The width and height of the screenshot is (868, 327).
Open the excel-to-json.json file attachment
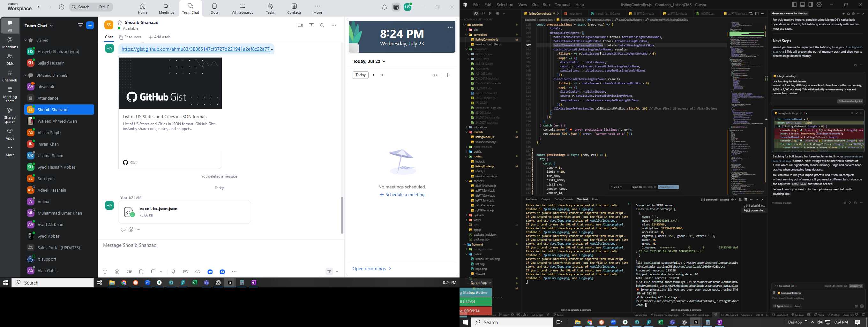pyautogui.click(x=185, y=212)
